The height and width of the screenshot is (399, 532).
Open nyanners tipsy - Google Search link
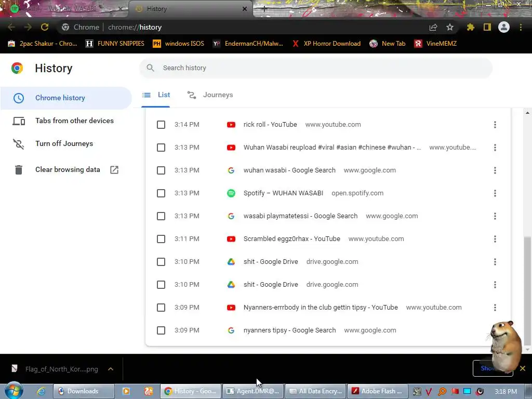coord(290,330)
